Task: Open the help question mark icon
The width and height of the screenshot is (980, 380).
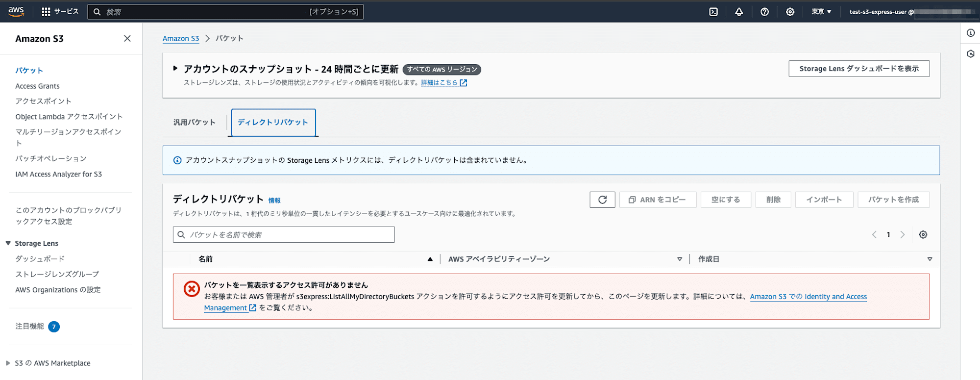Action: [764, 12]
